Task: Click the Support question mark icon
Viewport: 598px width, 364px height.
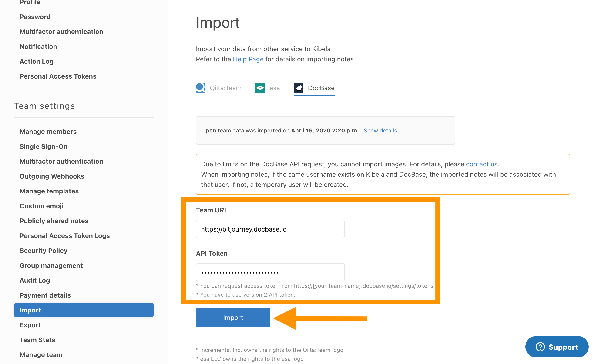Action: pyautogui.click(x=540, y=347)
